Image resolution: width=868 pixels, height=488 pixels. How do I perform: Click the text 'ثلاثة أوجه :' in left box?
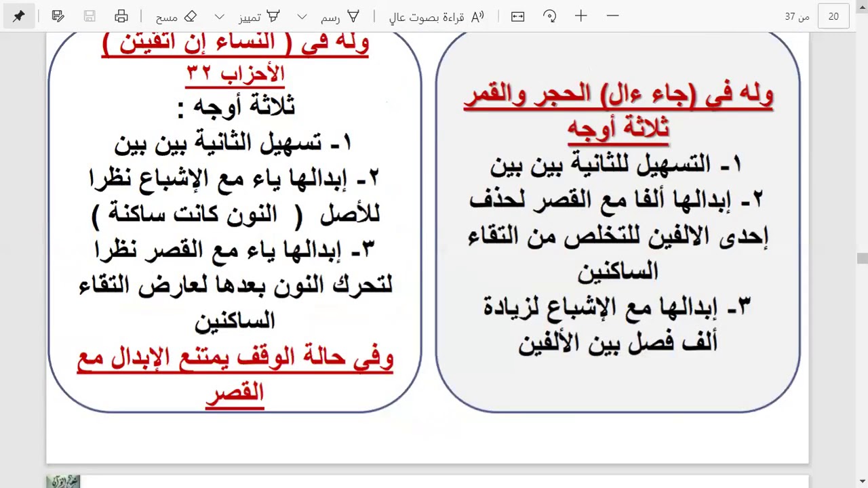pyautogui.click(x=235, y=107)
